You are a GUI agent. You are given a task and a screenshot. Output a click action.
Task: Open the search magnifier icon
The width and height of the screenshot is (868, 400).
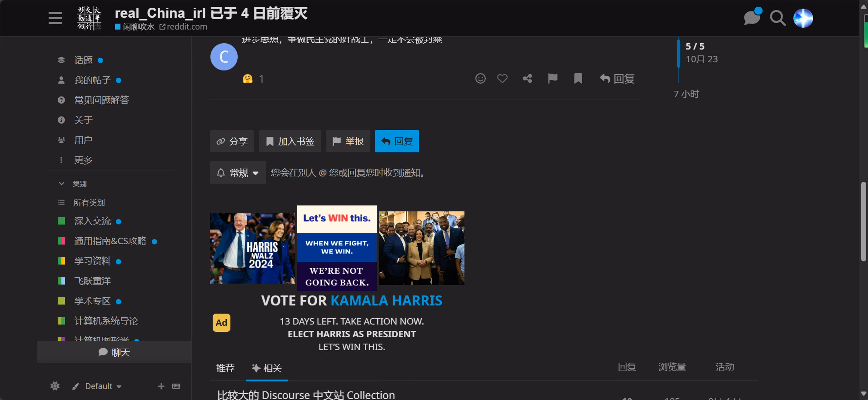point(778,18)
